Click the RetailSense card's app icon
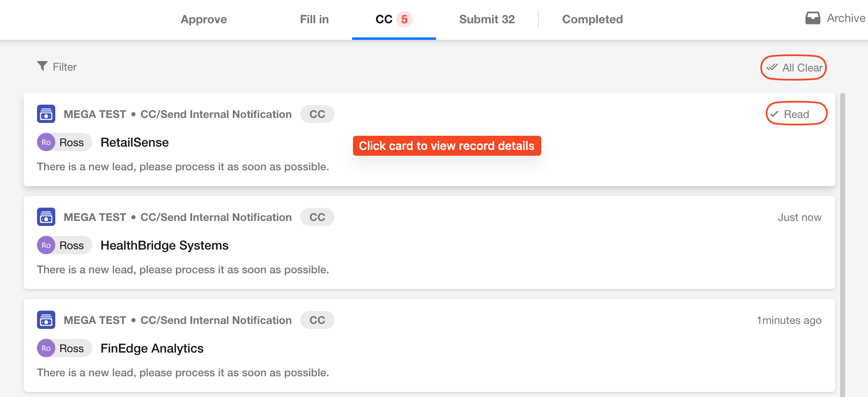The height and width of the screenshot is (397, 868). coord(46,114)
